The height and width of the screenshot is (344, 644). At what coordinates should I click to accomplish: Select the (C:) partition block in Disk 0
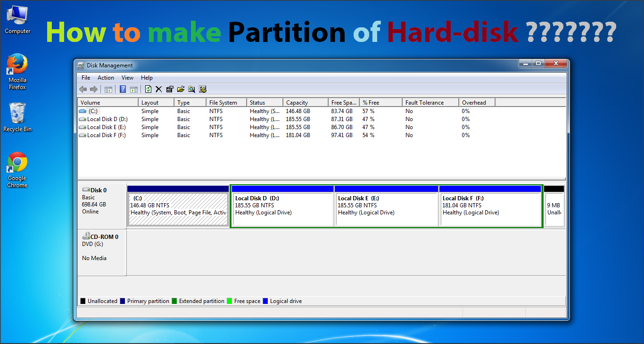pyautogui.click(x=178, y=207)
